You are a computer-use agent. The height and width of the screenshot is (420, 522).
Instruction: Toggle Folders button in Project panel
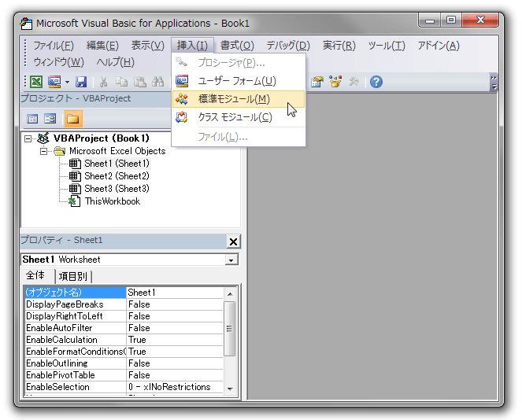pos(73,119)
